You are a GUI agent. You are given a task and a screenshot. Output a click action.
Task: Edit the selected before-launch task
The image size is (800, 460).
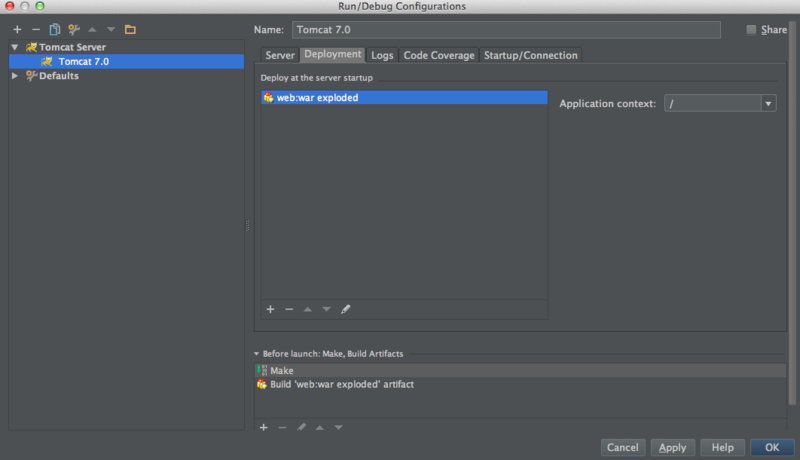point(301,427)
